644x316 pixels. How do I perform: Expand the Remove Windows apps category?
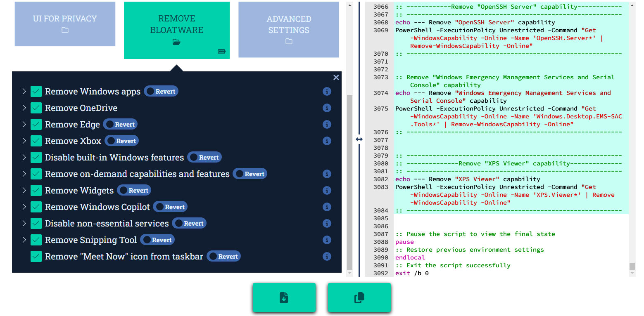coord(24,92)
